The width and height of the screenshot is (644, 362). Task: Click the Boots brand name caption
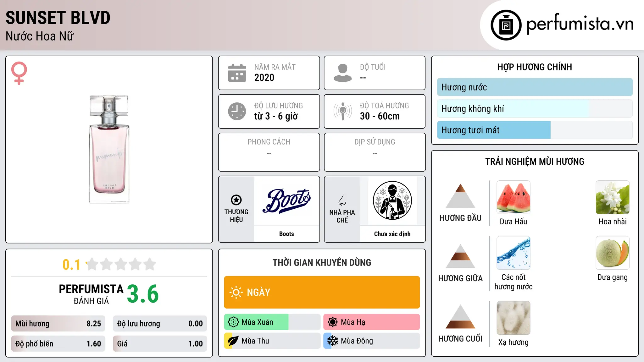click(x=286, y=234)
